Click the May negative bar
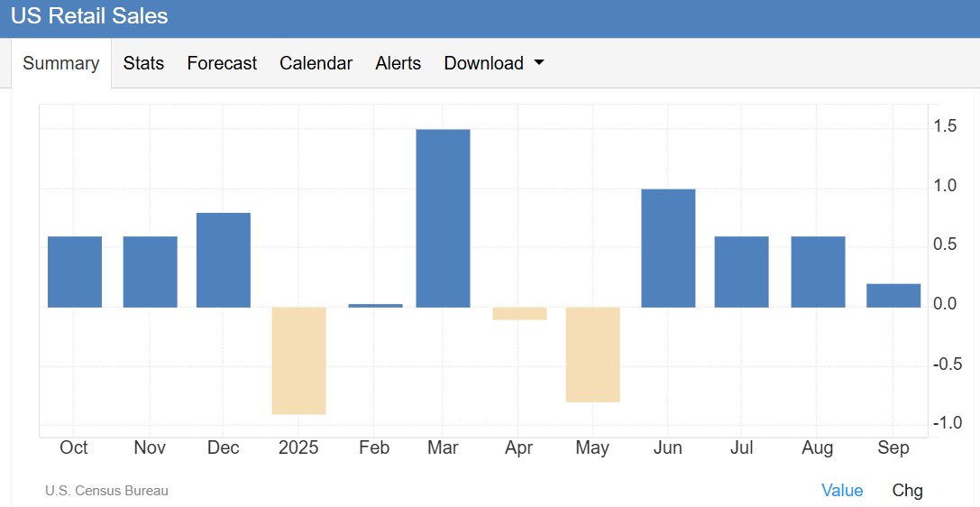 pyautogui.click(x=593, y=354)
